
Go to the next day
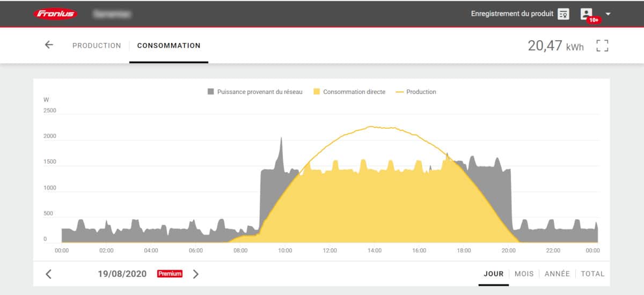tap(195, 274)
